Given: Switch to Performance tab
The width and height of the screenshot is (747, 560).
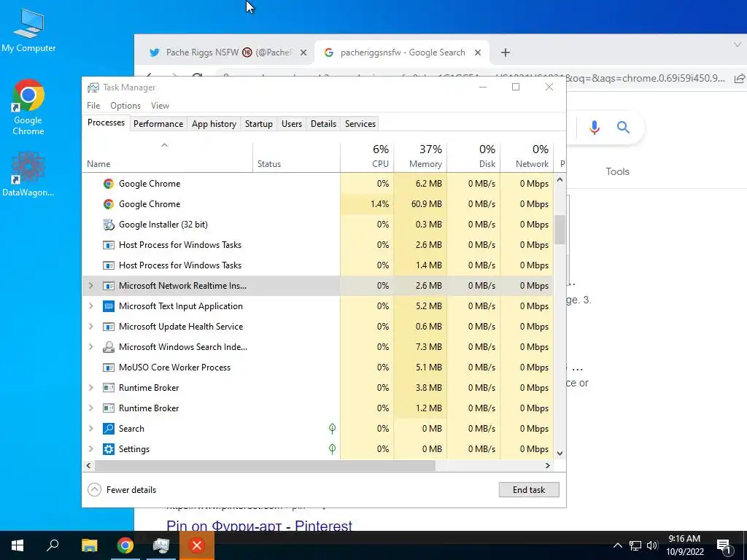Looking at the screenshot, I should (158, 124).
